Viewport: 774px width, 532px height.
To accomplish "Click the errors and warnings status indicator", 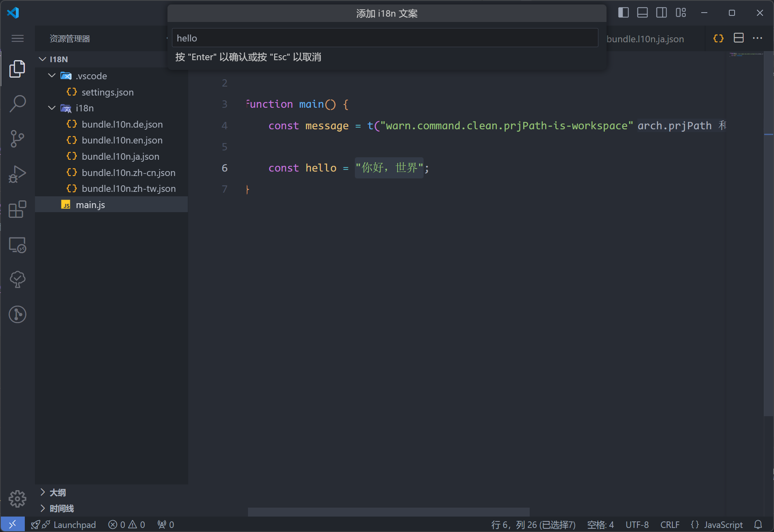I will [127, 525].
